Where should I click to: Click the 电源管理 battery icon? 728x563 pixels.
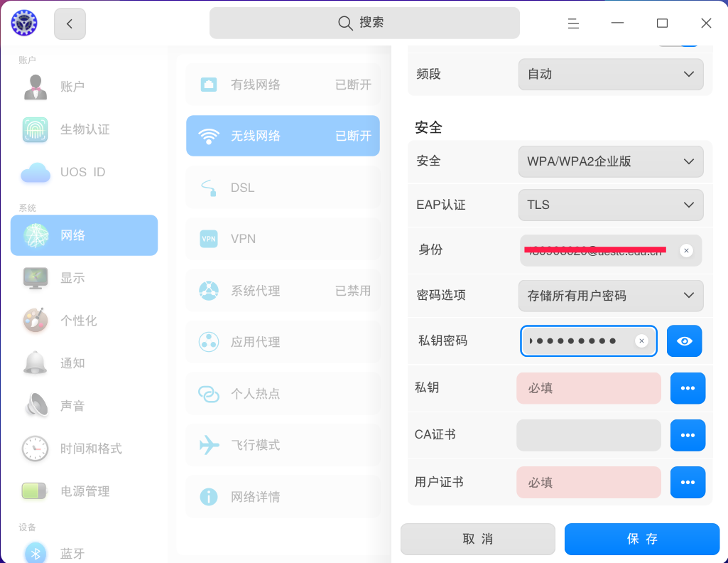[34, 491]
